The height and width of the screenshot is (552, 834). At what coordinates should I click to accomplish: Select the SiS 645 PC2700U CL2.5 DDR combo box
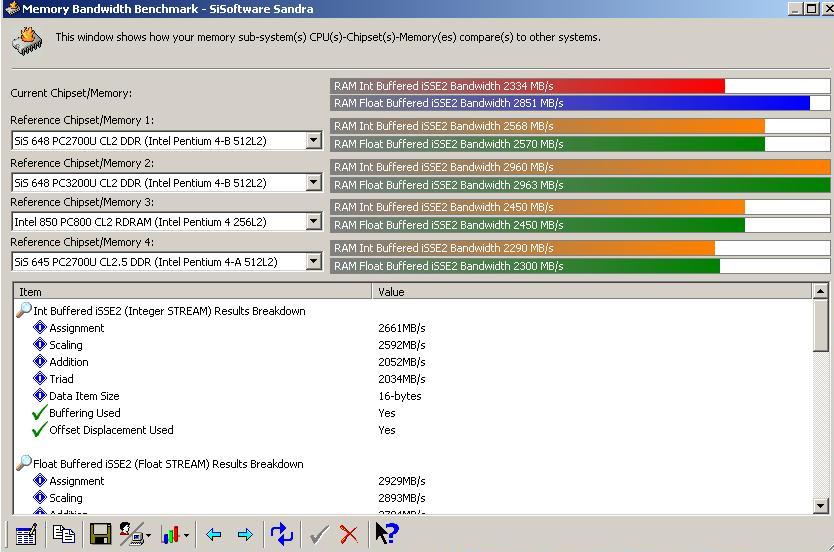(166, 262)
